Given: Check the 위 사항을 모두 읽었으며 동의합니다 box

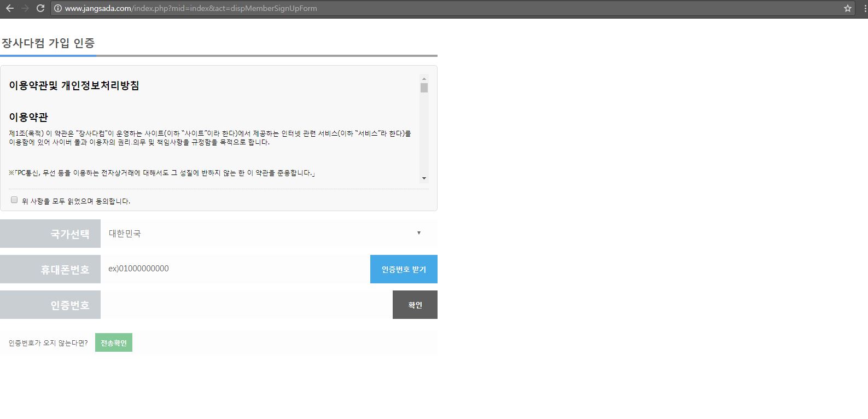Looking at the screenshot, I should coord(14,200).
